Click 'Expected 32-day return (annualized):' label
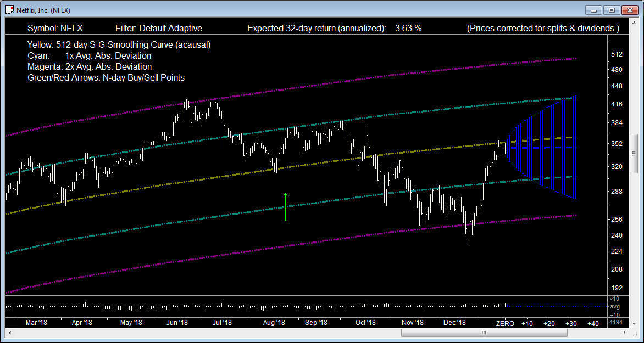The height and width of the screenshot is (343, 644). point(317,29)
